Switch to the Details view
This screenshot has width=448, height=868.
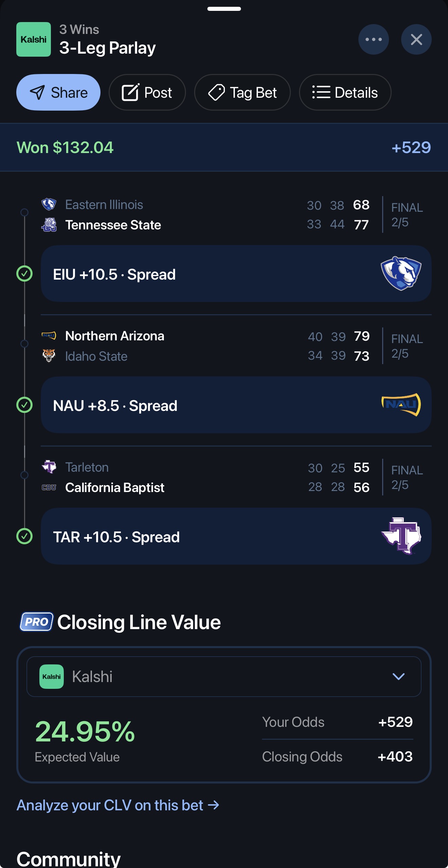point(345,92)
